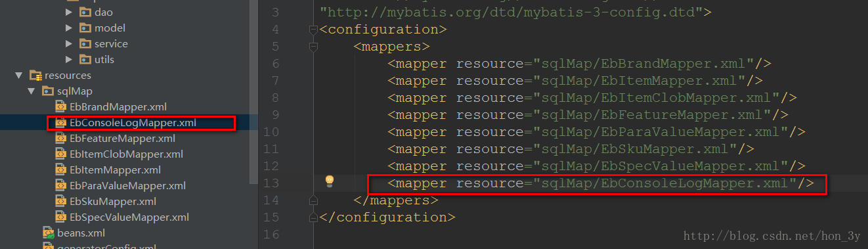Select the model package label
The width and height of the screenshot is (868, 249).
[x=110, y=28]
